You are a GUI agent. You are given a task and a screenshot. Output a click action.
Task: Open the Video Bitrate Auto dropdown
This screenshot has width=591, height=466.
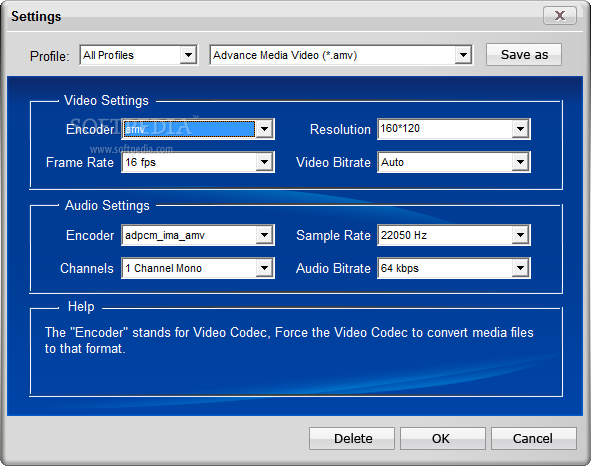pos(454,162)
